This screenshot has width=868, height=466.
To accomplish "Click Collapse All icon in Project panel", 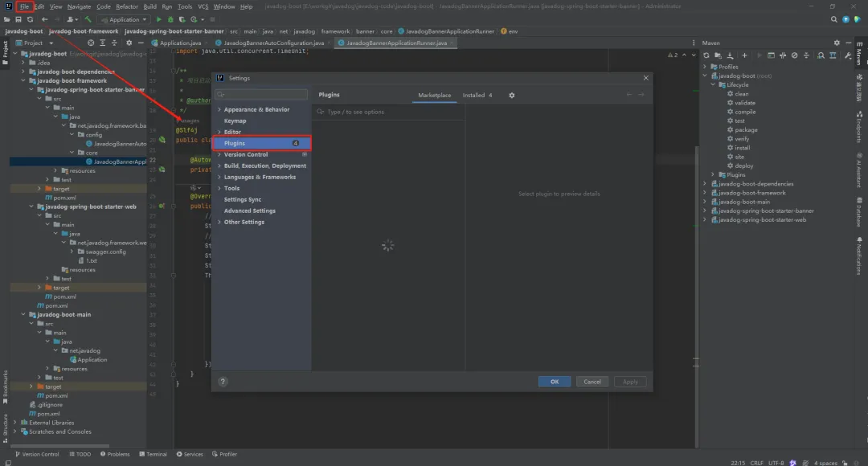I will [115, 43].
